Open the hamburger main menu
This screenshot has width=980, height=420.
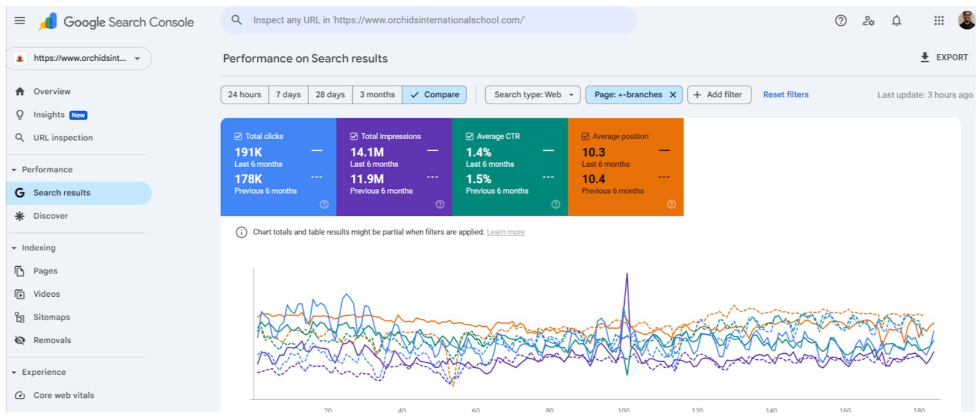(x=20, y=21)
